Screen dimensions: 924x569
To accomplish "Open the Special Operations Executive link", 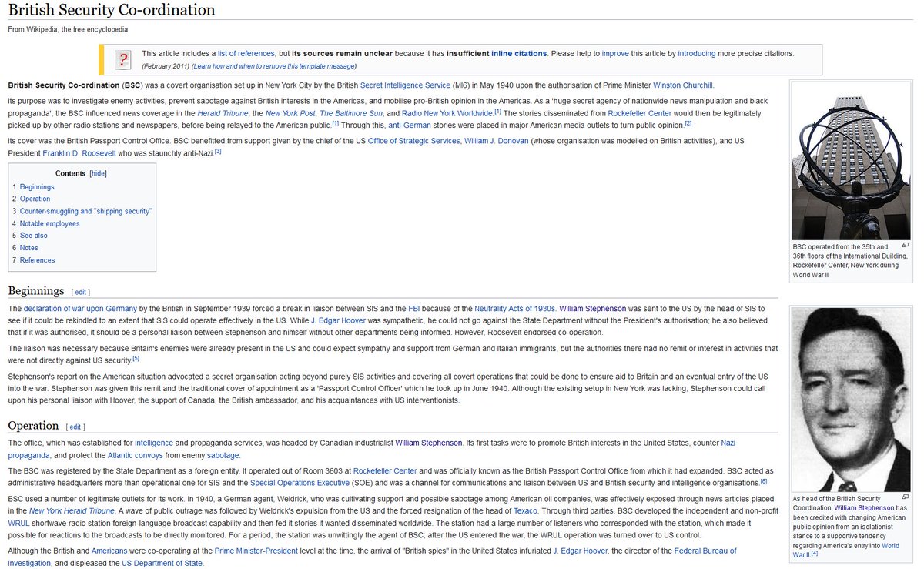I will click(x=299, y=483).
